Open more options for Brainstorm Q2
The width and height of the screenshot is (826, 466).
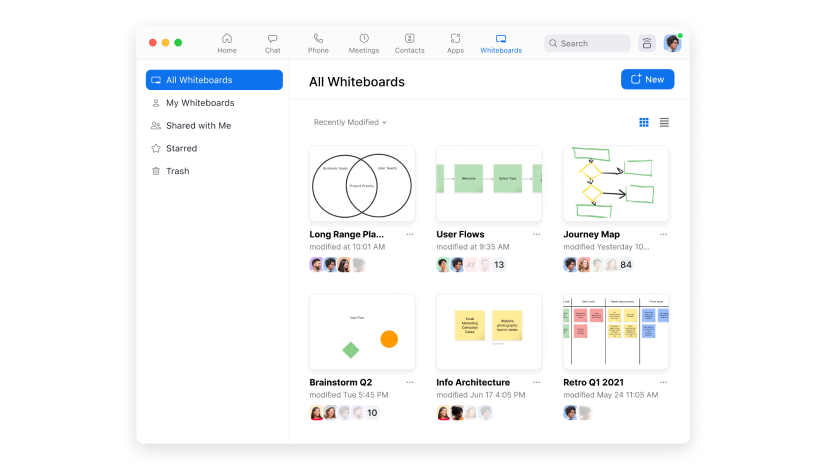[410, 382]
